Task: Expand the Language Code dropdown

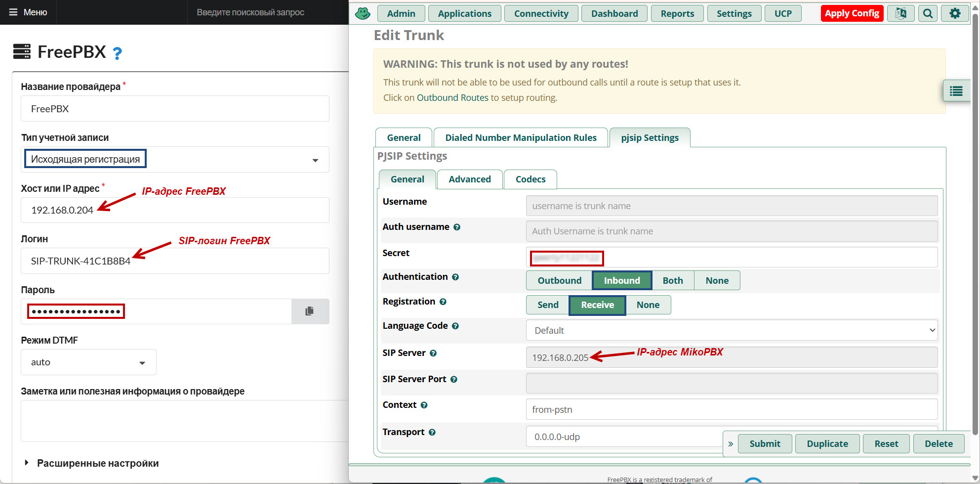Action: coord(732,330)
